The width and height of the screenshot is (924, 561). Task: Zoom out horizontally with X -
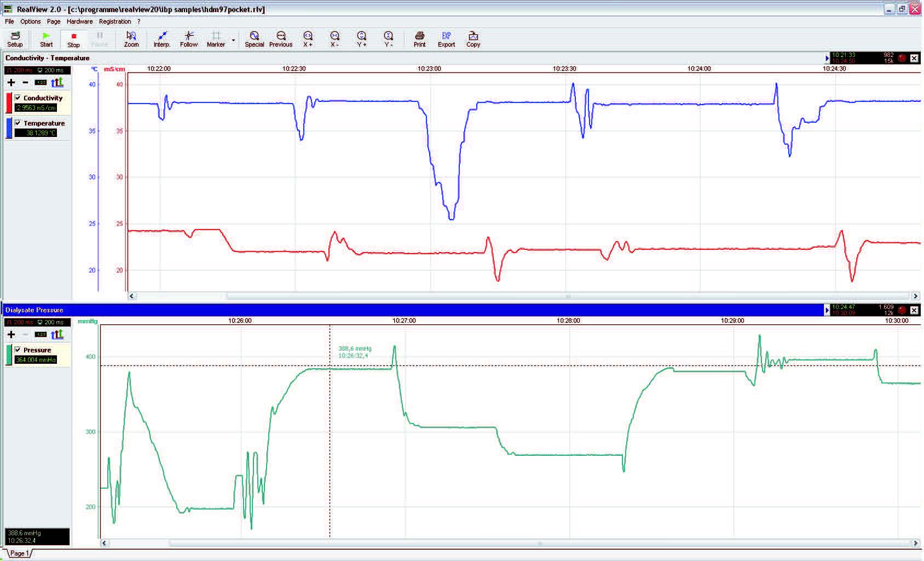pyautogui.click(x=334, y=39)
